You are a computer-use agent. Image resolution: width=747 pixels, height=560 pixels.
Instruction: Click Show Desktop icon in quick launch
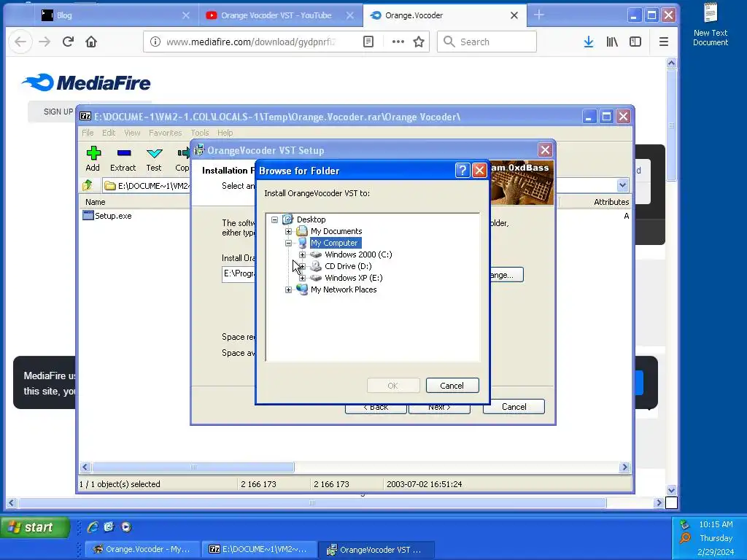(x=109, y=526)
